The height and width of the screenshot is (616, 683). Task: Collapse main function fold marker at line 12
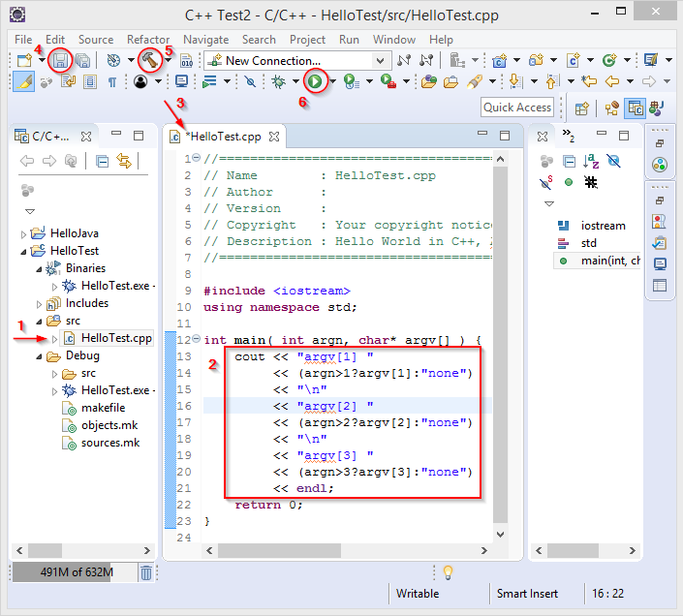pos(195,340)
